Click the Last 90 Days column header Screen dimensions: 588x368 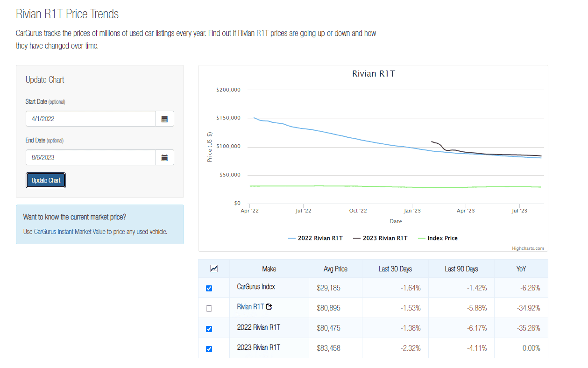[x=461, y=269]
